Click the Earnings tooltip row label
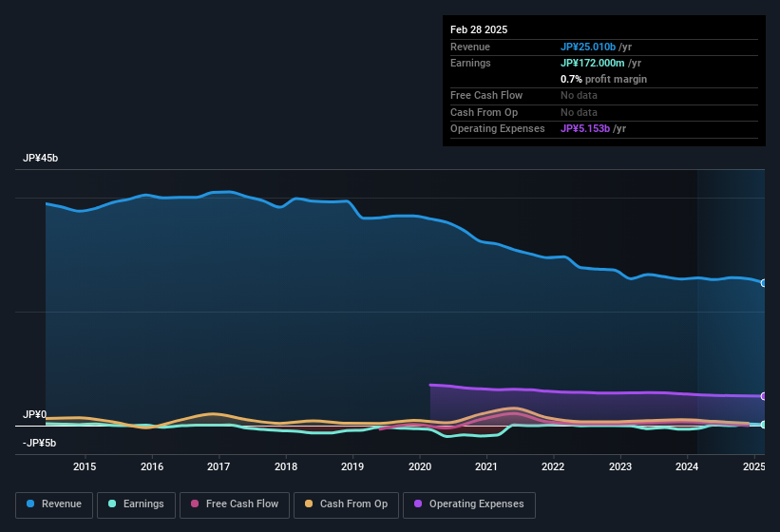 click(470, 63)
